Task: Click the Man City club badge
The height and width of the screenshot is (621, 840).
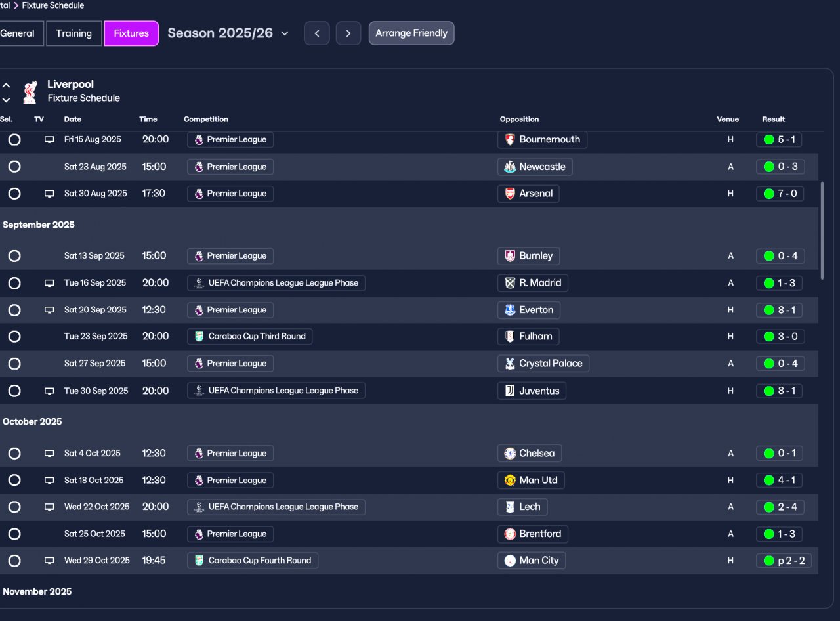Action: [510, 561]
